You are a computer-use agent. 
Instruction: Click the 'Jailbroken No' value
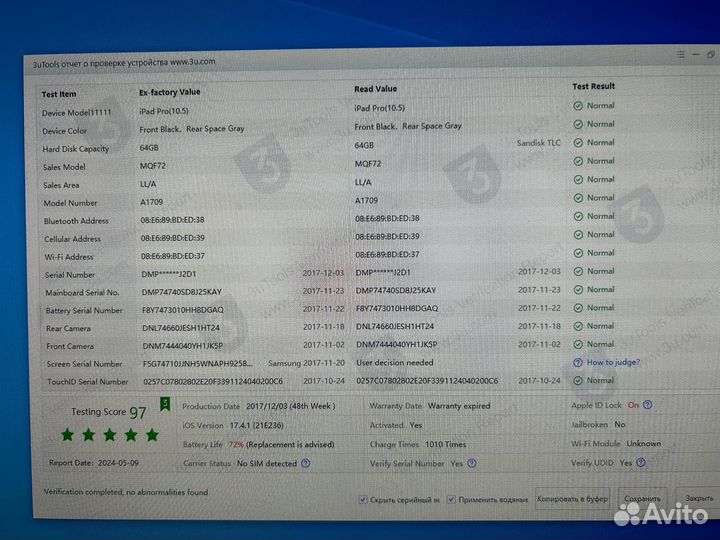pos(598,424)
